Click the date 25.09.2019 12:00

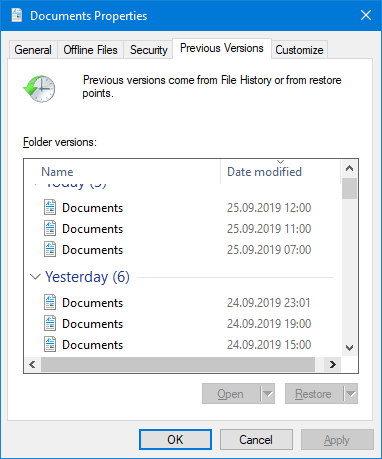click(269, 208)
